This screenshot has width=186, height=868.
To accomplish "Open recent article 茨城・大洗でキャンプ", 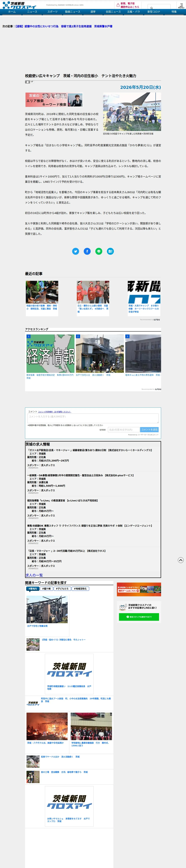I will coord(144,298).
